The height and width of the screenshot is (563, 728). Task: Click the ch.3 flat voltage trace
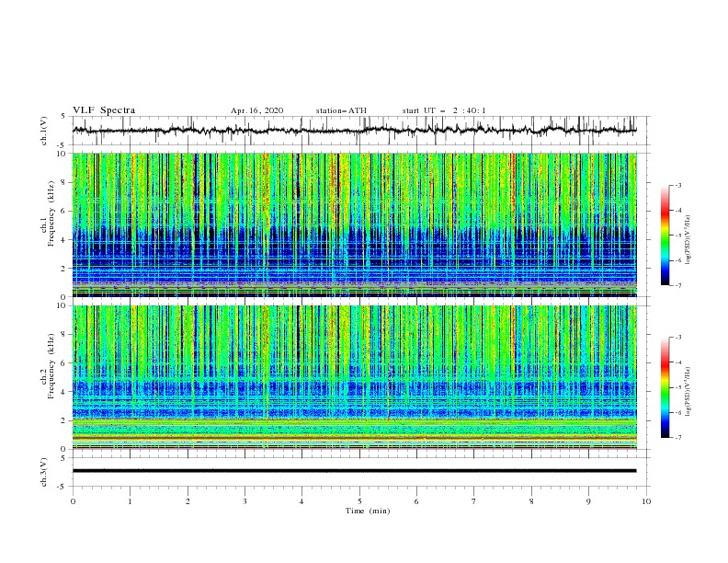tap(354, 471)
